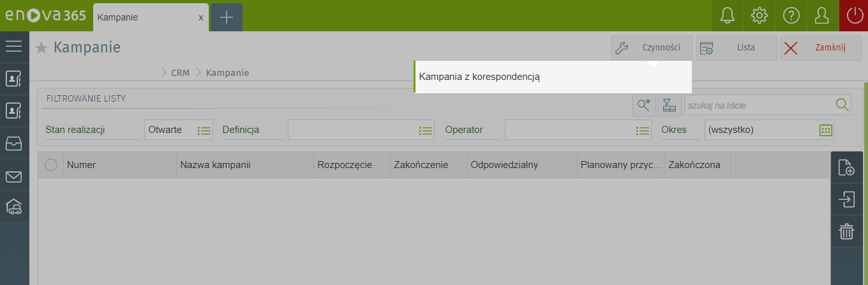Open the Definicja filter list
The image size is (868, 285).
[x=425, y=130]
